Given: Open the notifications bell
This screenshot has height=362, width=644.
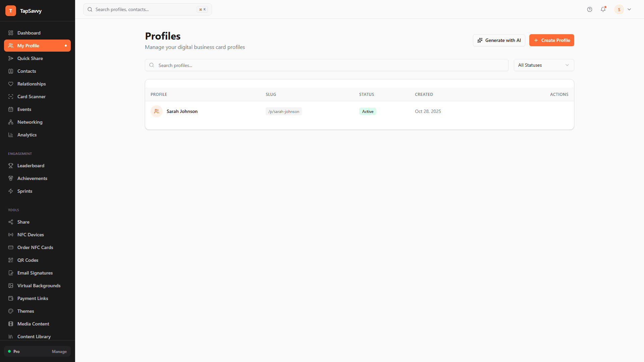Looking at the screenshot, I should [x=603, y=9].
